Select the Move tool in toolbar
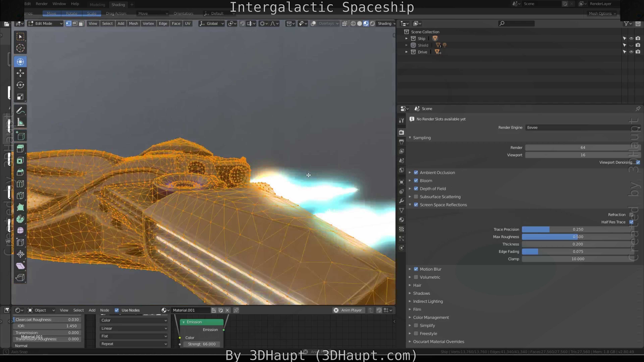The image size is (644, 362). pos(20,73)
